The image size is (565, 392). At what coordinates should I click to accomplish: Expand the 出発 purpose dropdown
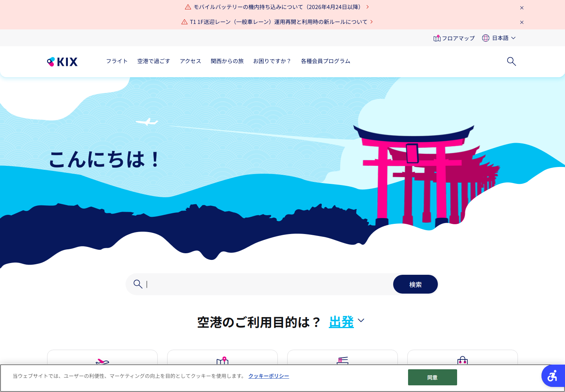[x=347, y=322]
